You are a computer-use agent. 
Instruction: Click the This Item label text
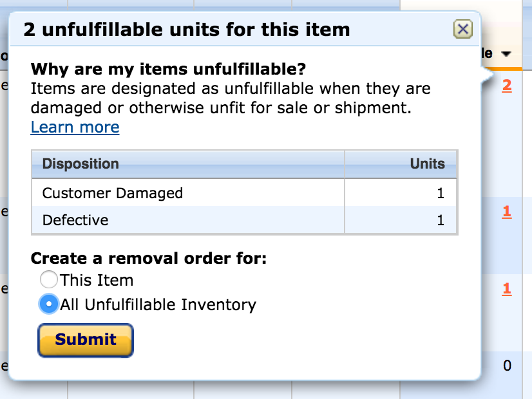[x=97, y=281]
